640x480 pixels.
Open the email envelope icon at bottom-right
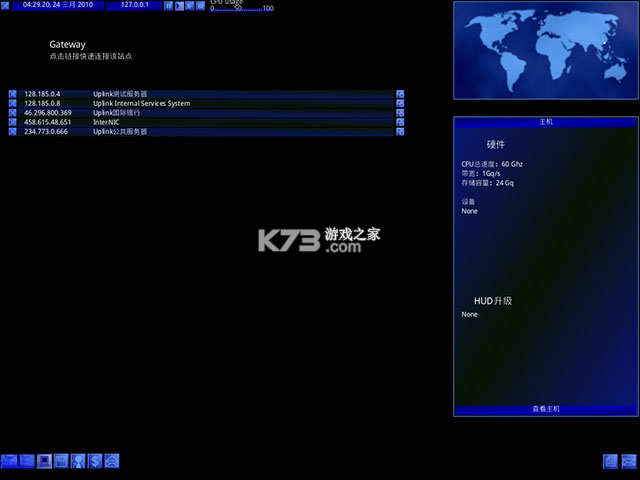pyautogui.click(x=629, y=462)
